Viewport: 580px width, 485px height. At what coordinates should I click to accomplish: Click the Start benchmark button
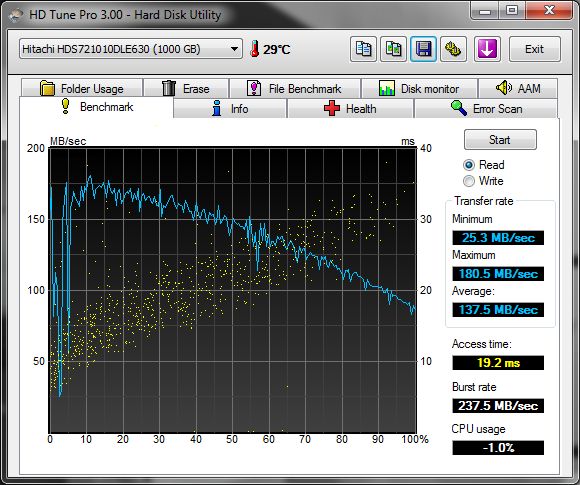pos(500,139)
